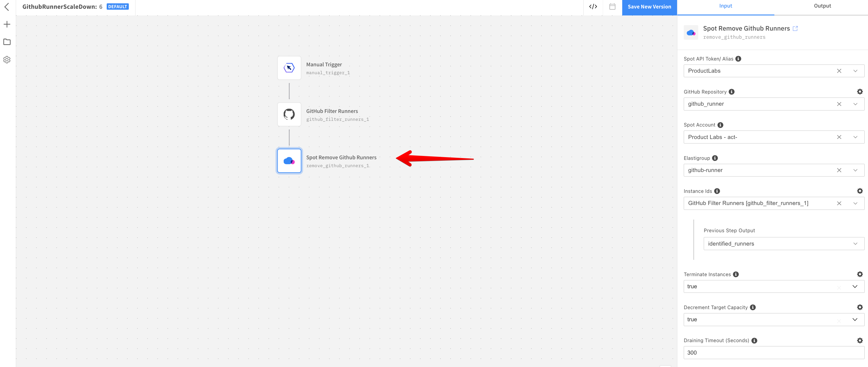868x367 pixels.
Task: Select the Spot Remove Github Runners node
Action: click(x=289, y=161)
